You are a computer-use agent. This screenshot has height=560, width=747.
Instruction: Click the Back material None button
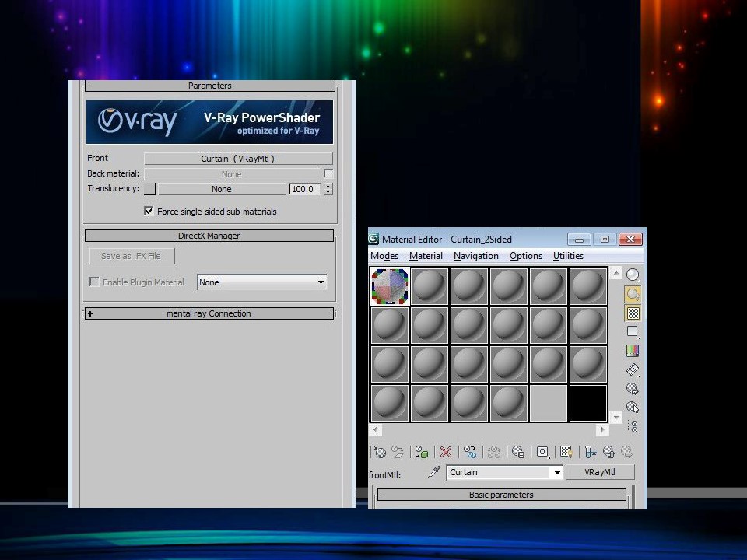(x=232, y=173)
